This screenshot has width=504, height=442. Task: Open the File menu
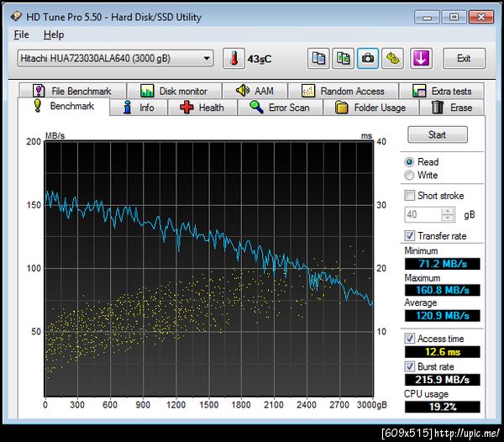pos(21,34)
